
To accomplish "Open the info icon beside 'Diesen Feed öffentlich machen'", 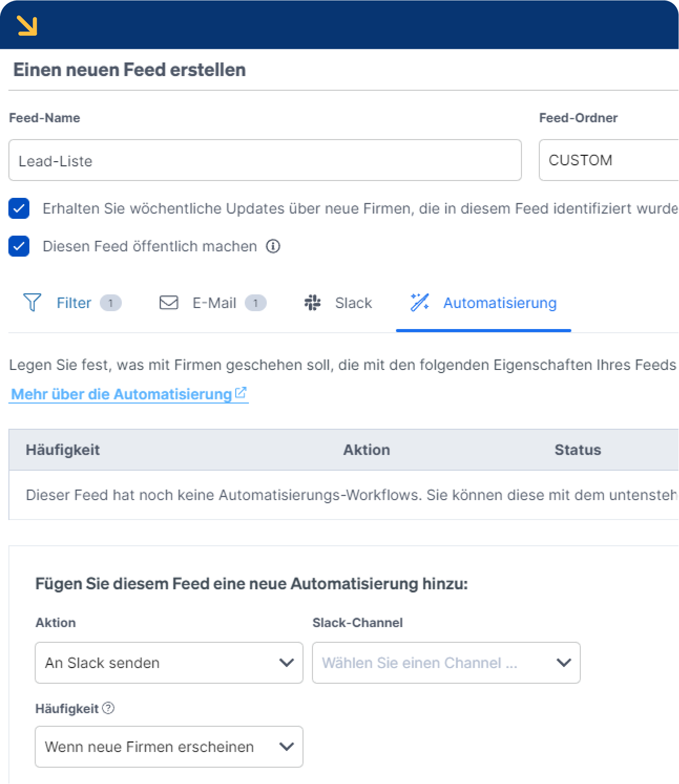I will tap(273, 246).
